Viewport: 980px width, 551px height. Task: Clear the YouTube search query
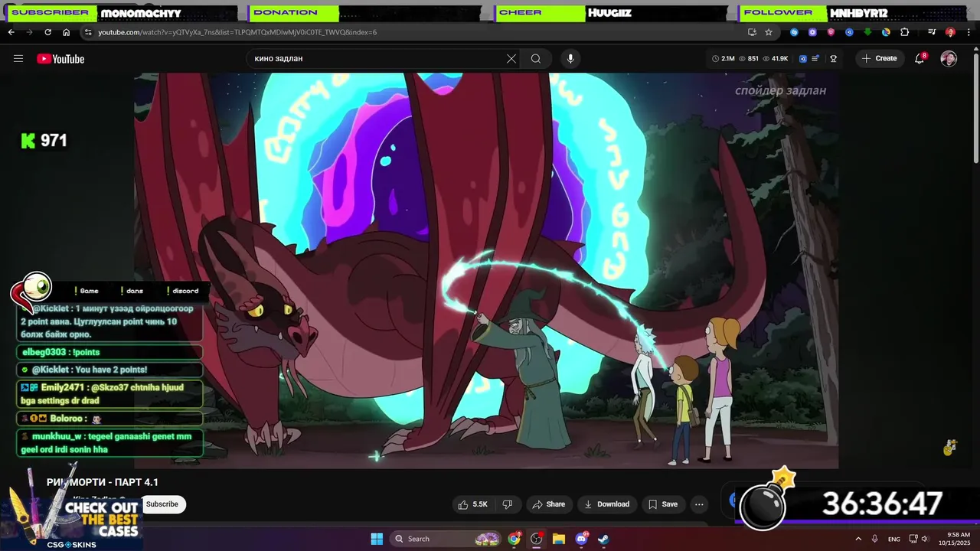(511, 58)
